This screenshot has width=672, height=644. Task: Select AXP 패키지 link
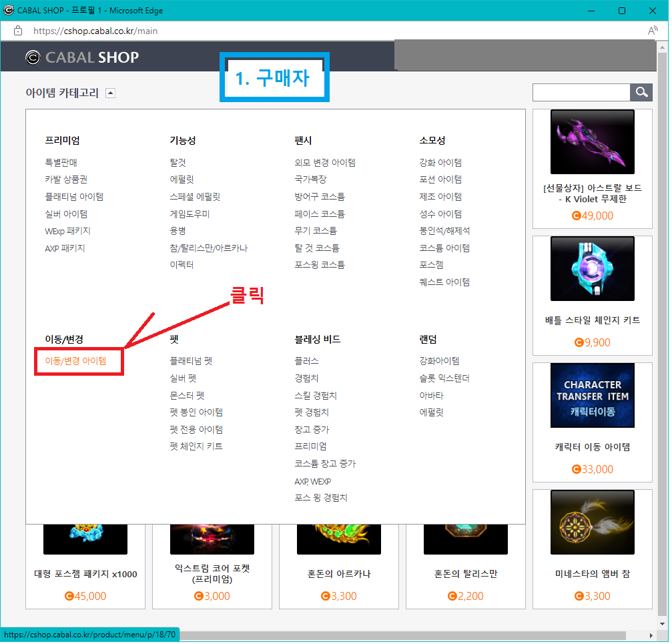coord(65,249)
